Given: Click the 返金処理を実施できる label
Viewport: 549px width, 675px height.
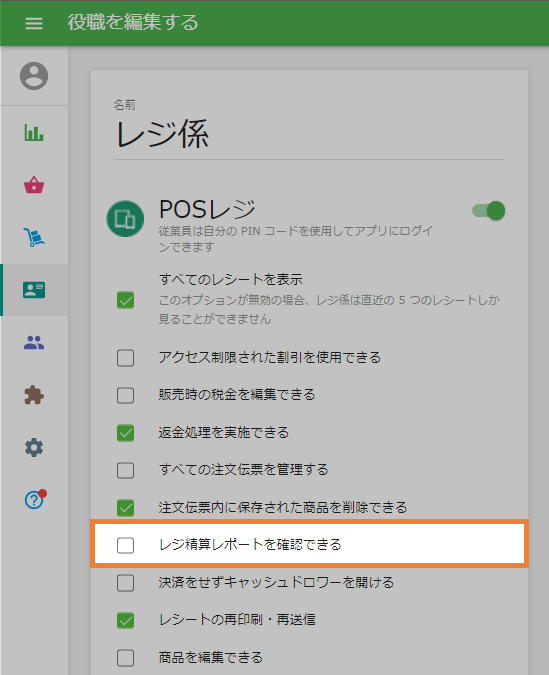Looking at the screenshot, I should [224, 432].
